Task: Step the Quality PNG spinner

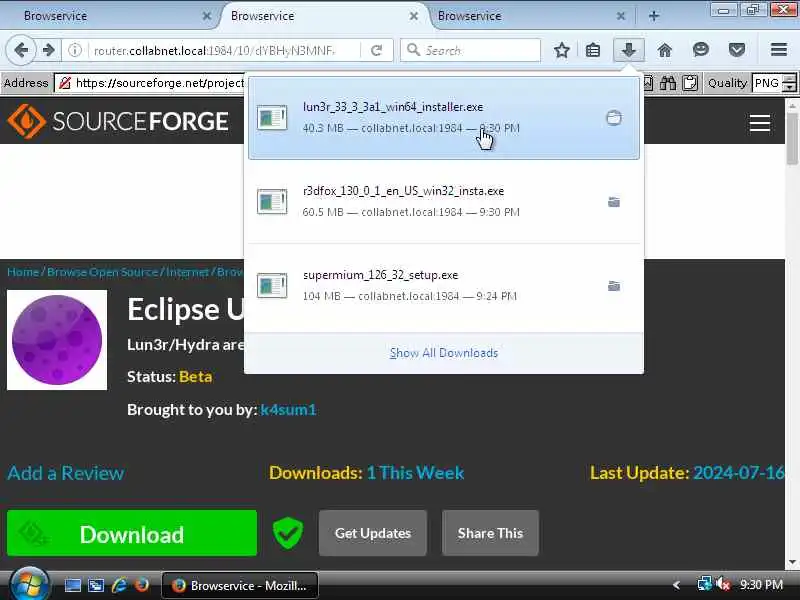Action: click(x=789, y=83)
